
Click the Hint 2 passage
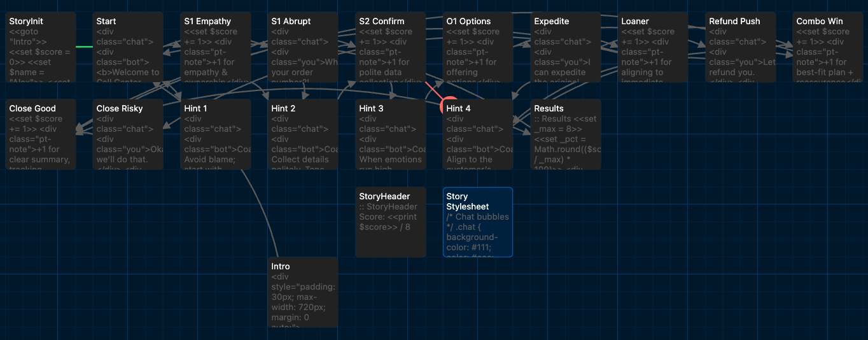point(303,134)
